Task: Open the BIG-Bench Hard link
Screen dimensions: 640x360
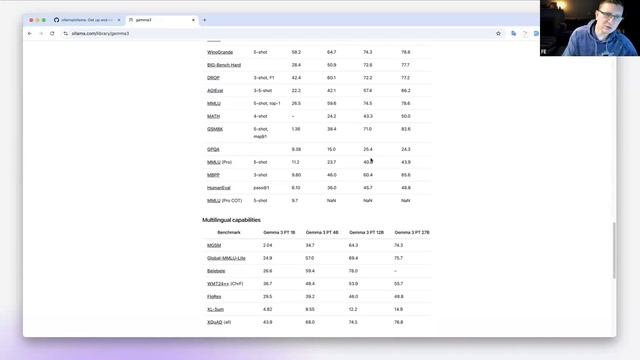Action: coord(224,65)
